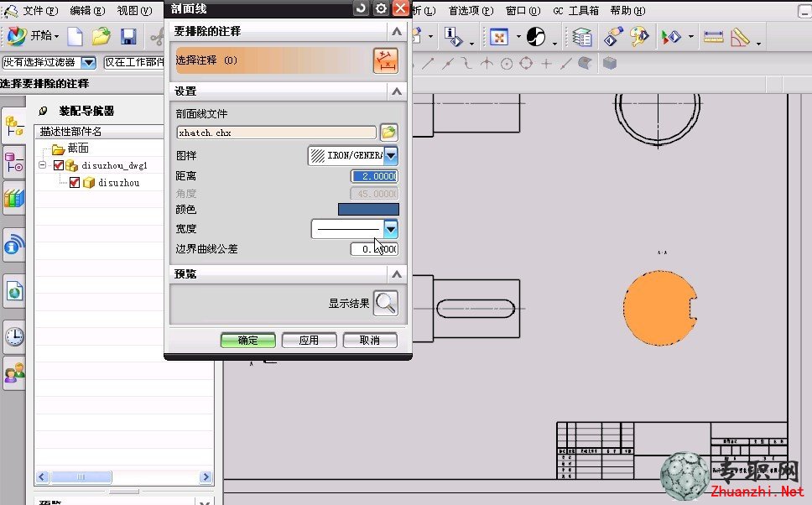The image size is (812, 505).
Task: Click the measure distance ruler icon
Action: [x=713, y=37]
